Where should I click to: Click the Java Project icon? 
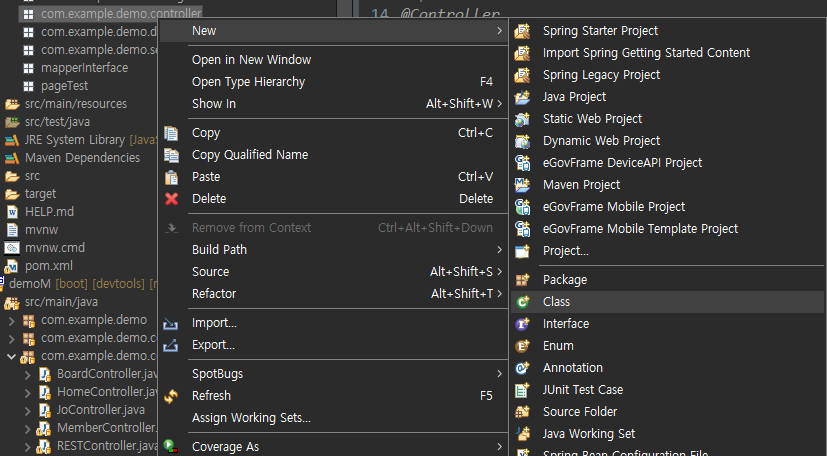click(x=522, y=97)
